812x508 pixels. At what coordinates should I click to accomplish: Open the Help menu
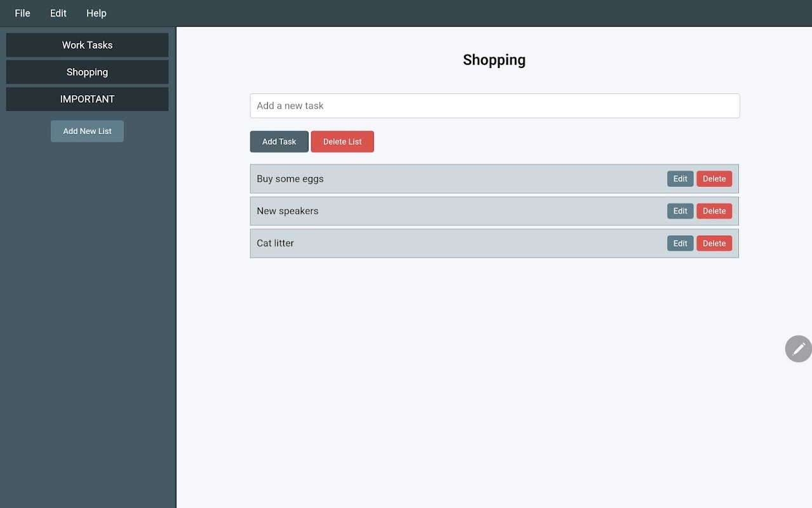point(97,13)
